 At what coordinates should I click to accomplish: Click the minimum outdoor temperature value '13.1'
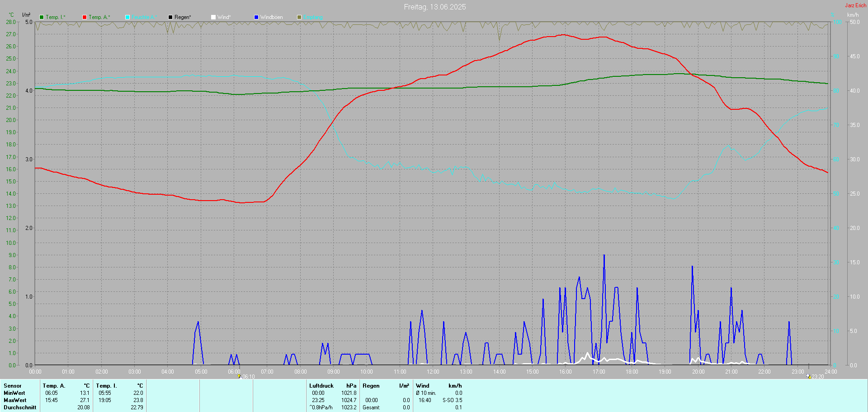tap(85, 393)
